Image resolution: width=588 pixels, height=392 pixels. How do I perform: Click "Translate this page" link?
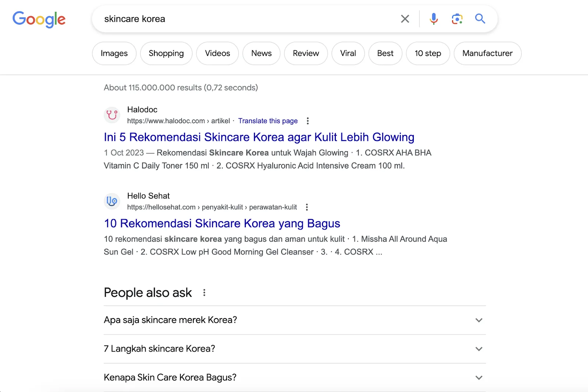[x=268, y=121]
